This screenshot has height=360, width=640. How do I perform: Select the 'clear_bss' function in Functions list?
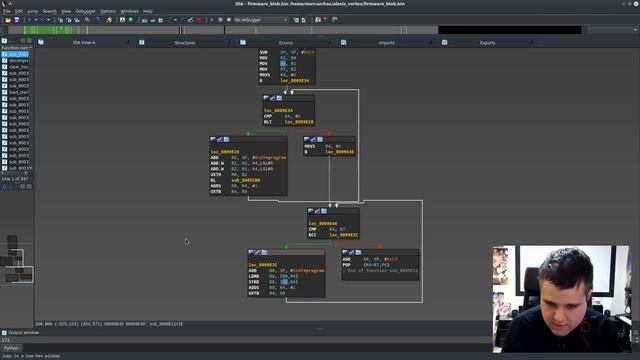pyautogui.click(x=16, y=67)
